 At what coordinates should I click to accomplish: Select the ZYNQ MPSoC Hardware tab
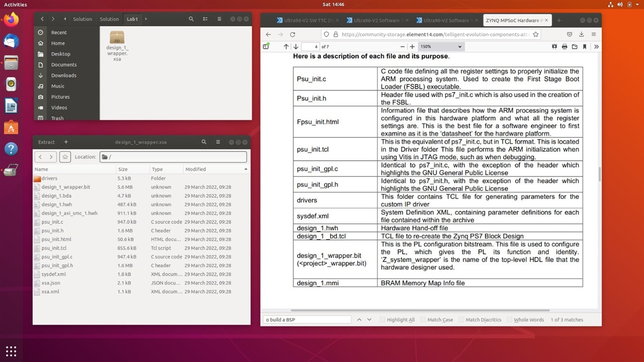pos(516,21)
